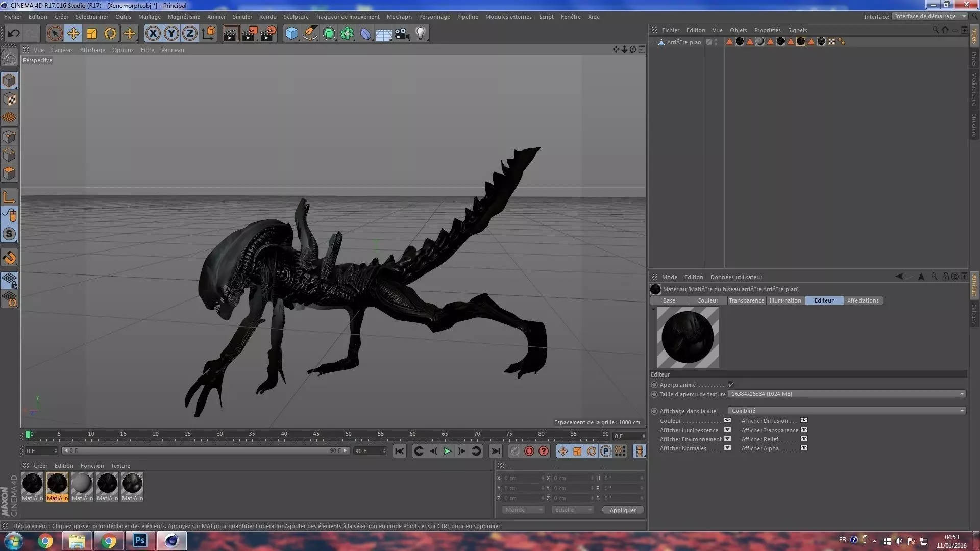The image size is (980, 551).
Task: Toggle Couleur display checkbox
Action: point(727,421)
